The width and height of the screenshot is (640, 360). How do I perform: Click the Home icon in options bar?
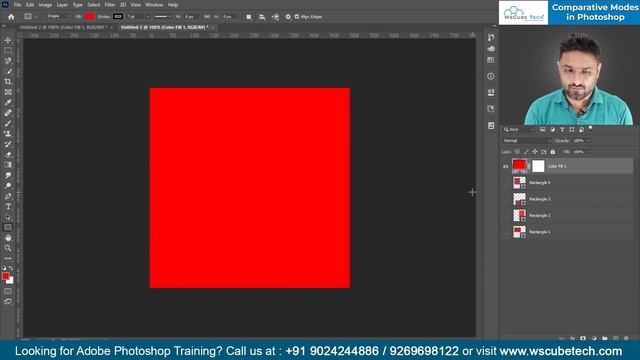point(11,17)
